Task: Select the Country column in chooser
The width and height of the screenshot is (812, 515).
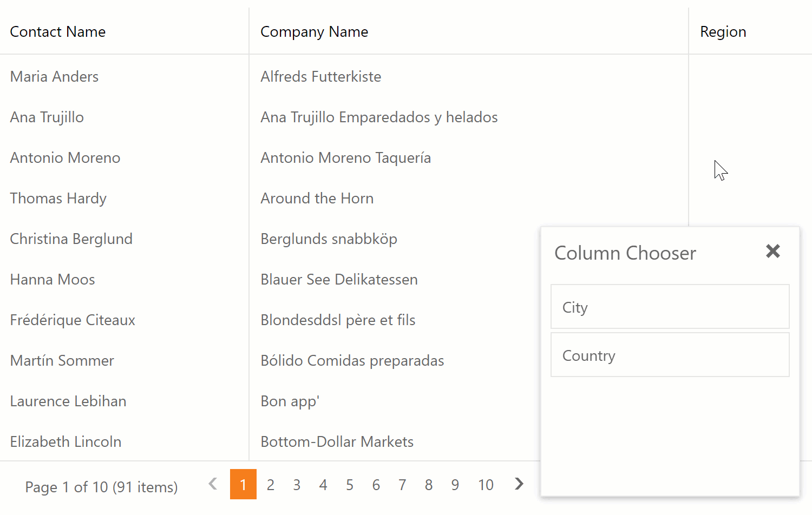Action: (670, 355)
